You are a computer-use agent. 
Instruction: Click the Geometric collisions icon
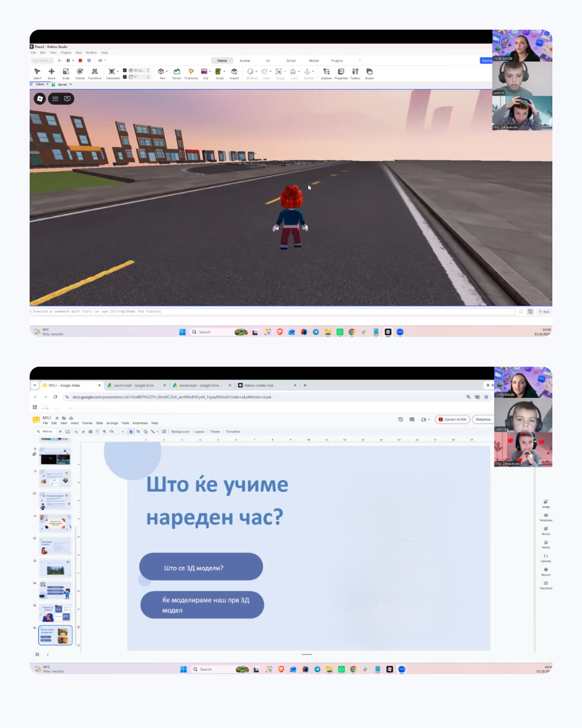(x=112, y=71)
